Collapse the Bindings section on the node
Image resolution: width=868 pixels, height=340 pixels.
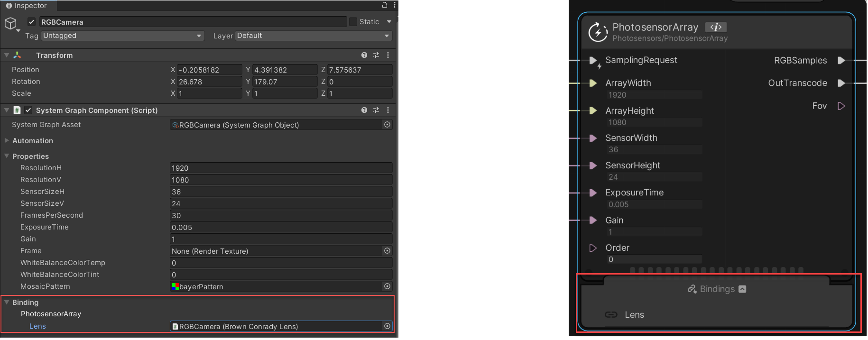tap(742, 289)
